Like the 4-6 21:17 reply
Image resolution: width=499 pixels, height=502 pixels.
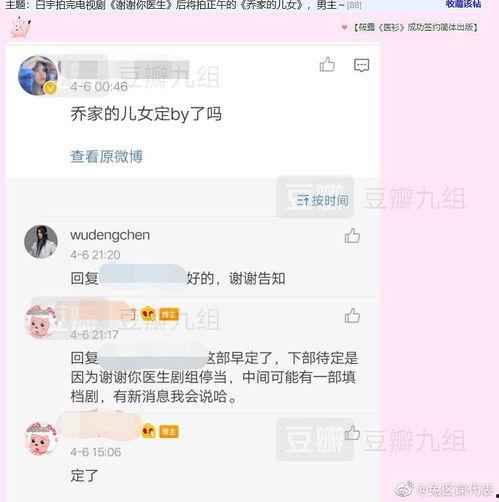point(352,315)
